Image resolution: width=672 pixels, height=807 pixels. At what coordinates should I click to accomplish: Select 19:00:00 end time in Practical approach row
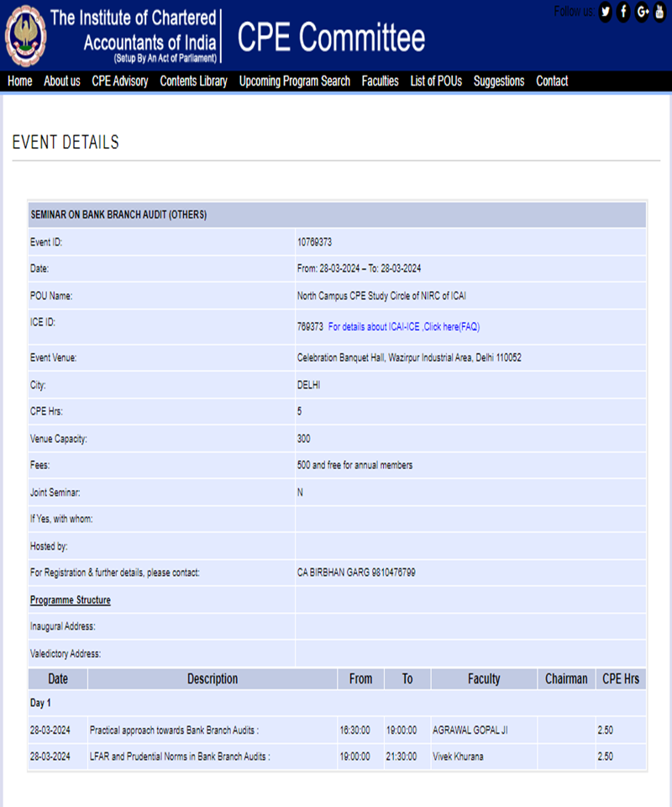pos(402,731)
